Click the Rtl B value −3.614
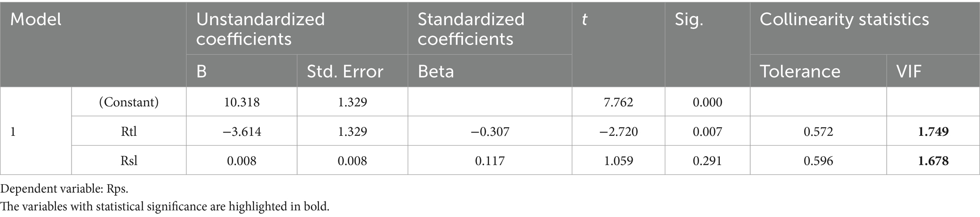This screenshot has height=217, width=980. click(242, 132)
